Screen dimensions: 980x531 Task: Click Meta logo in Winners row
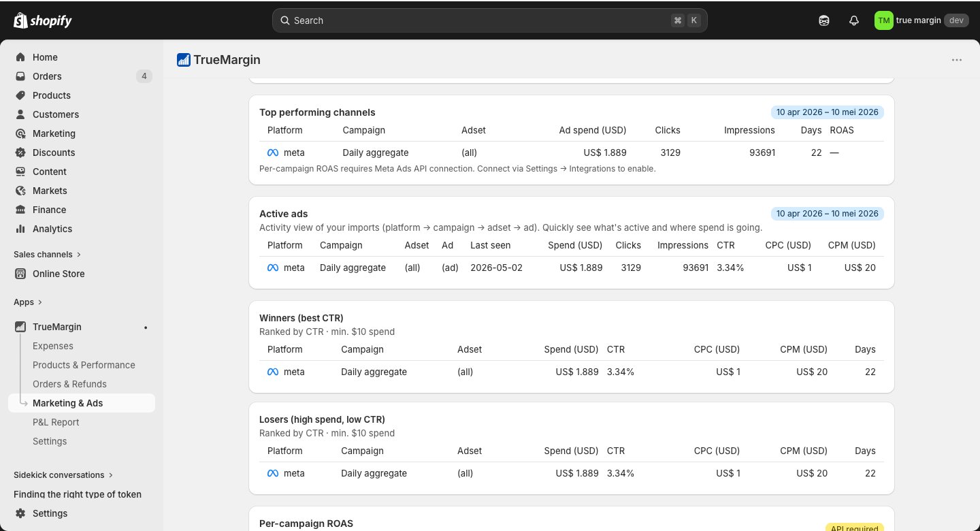pyautogui.click(x=273, y=372)
